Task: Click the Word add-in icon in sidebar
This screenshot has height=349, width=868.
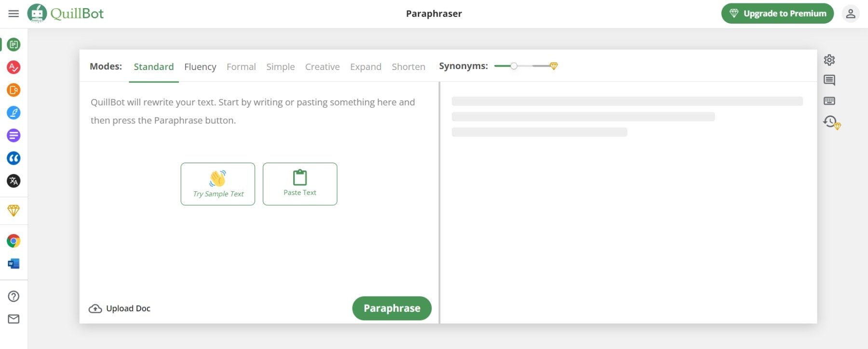Action: point(14,264)
